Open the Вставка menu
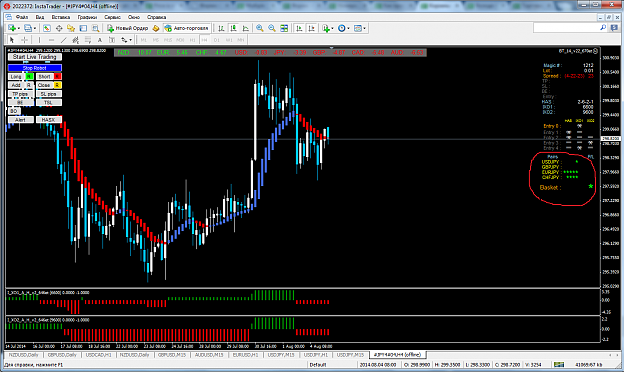Screen dimensions: 625x372 [61, 17]
